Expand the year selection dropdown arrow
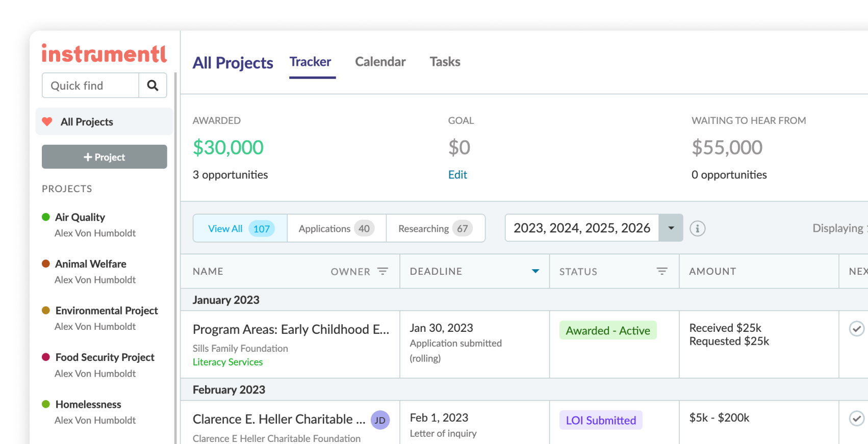The width and height of the screenshot is (868, 444). pos(671,228)
